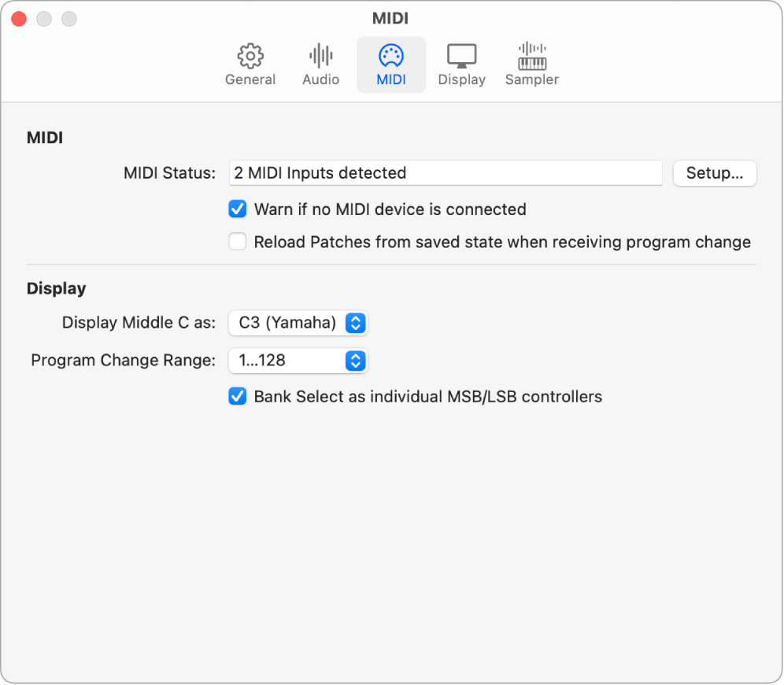Click the MIDI connector icon

coord(391,57)
